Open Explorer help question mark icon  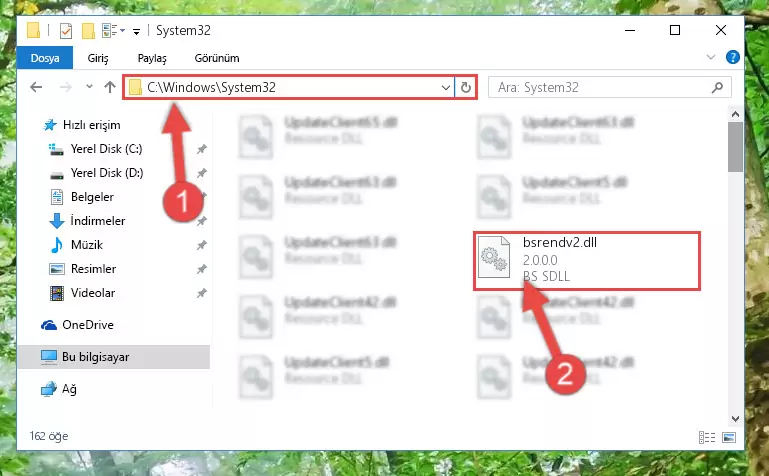(x=732, y=57)
